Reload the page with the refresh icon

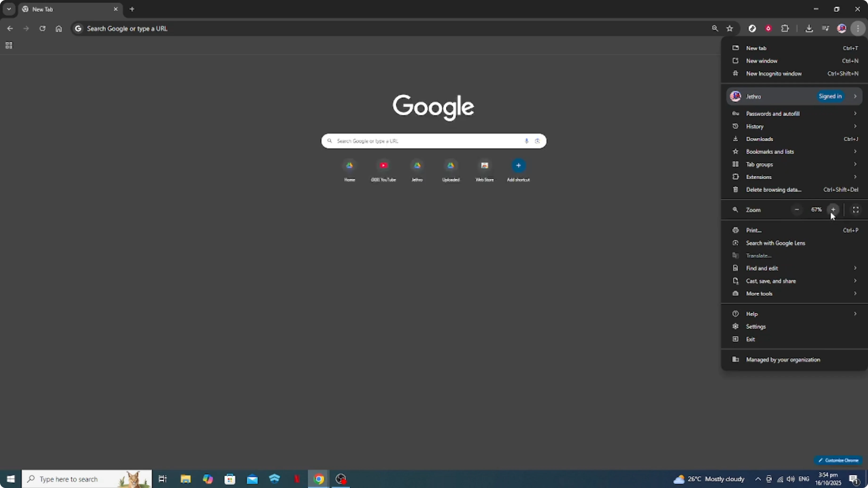[x=42, y=28]
